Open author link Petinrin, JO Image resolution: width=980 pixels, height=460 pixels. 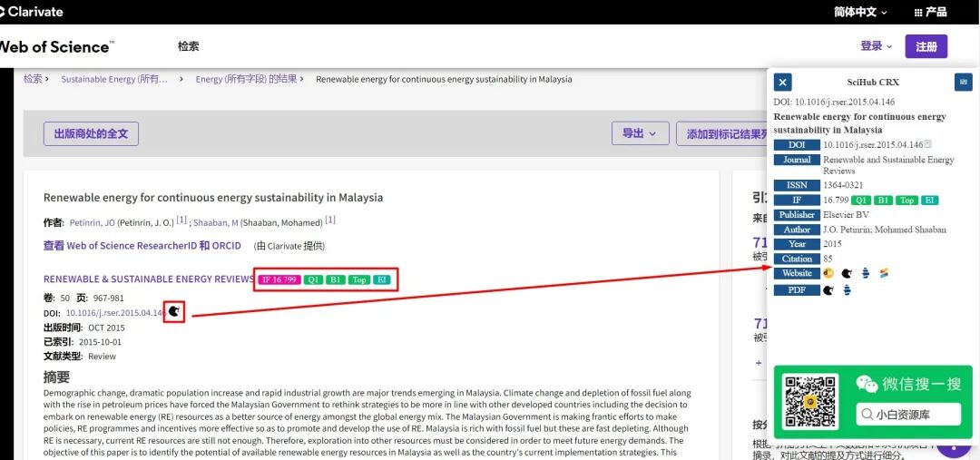(92, 222)
